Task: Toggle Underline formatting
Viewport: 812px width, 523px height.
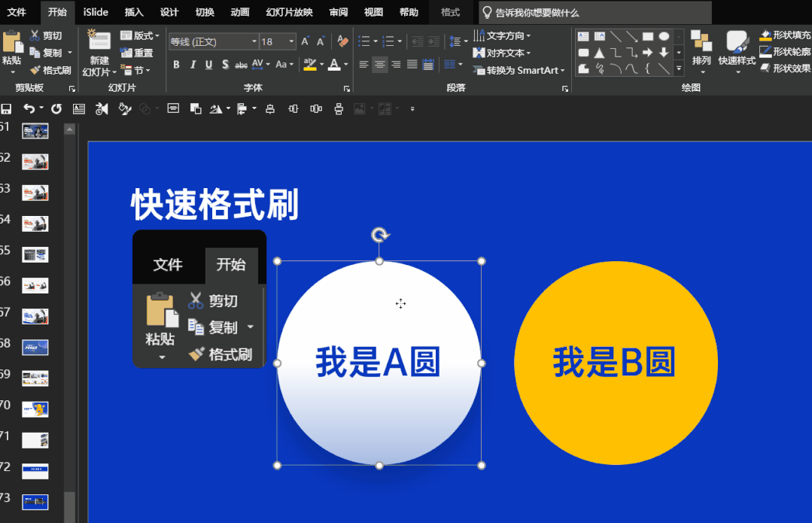Action: [208, 65]
